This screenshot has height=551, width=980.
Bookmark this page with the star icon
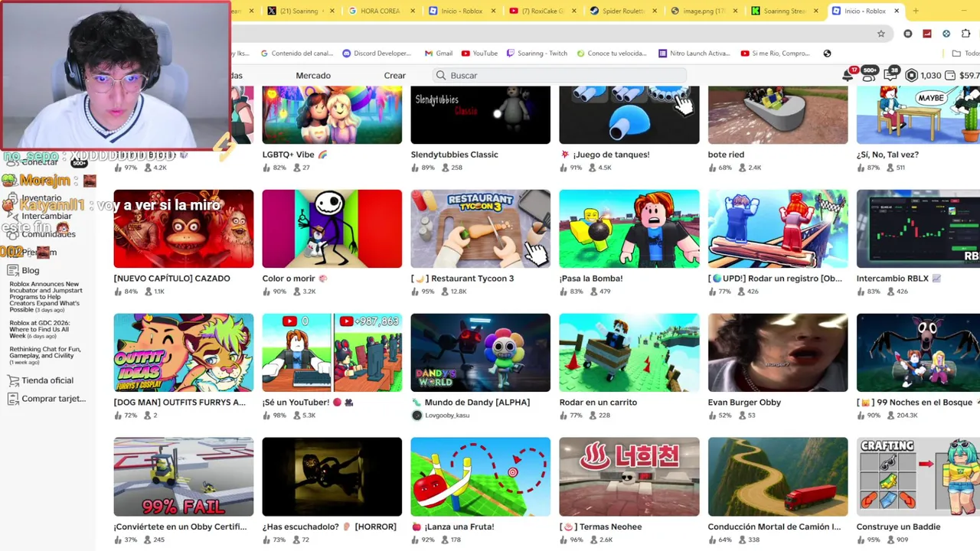(881, 34)
